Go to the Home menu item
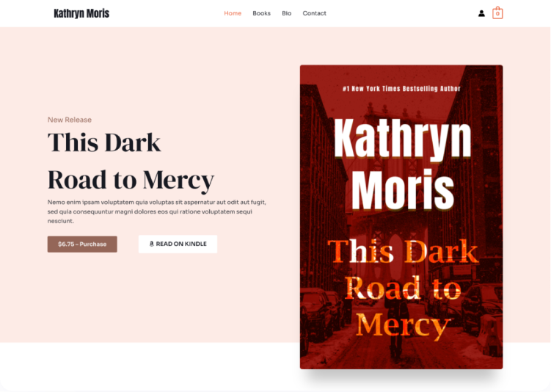Screen dimensions: 551x392 (x=233, y=13)
